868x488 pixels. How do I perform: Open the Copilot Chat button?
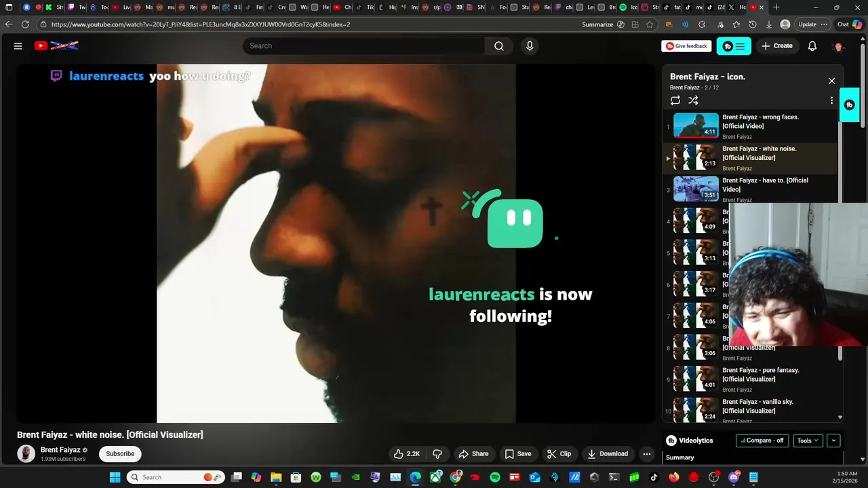pos(850,24)
